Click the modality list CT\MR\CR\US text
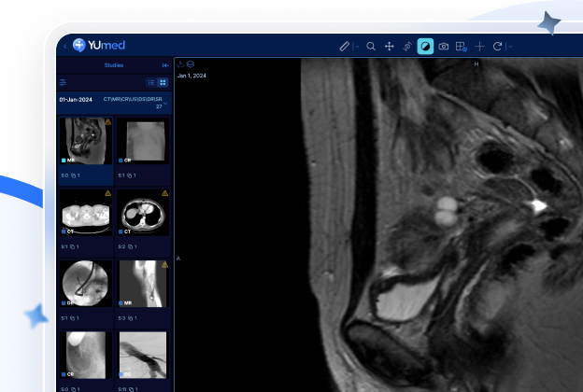 point(133,99)
